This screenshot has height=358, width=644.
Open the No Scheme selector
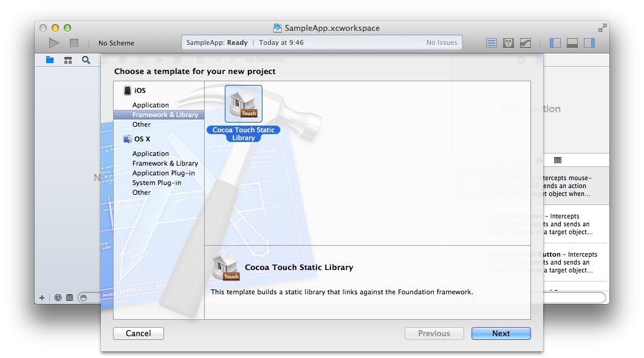[x=116, y=43]
